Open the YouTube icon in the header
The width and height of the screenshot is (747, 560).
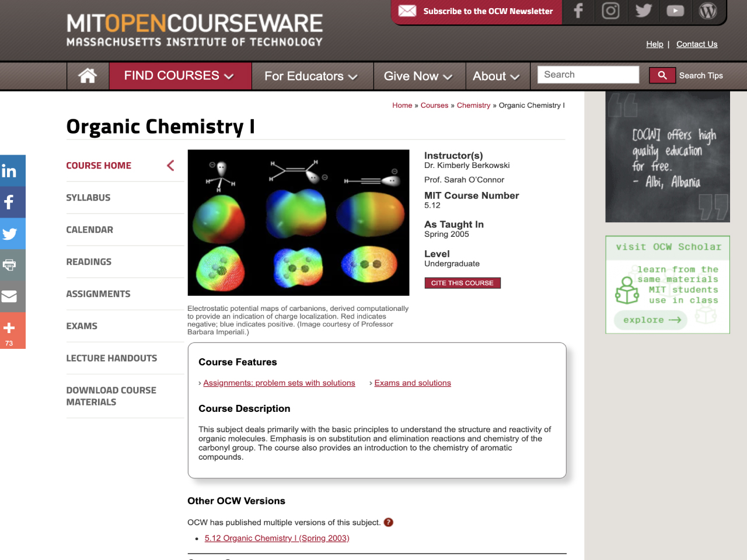[675, 10]
